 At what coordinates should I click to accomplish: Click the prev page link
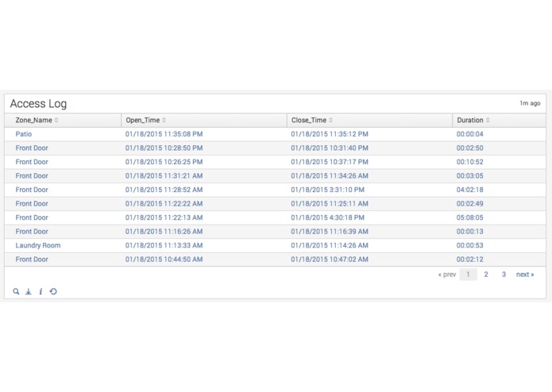click(446, 275)
